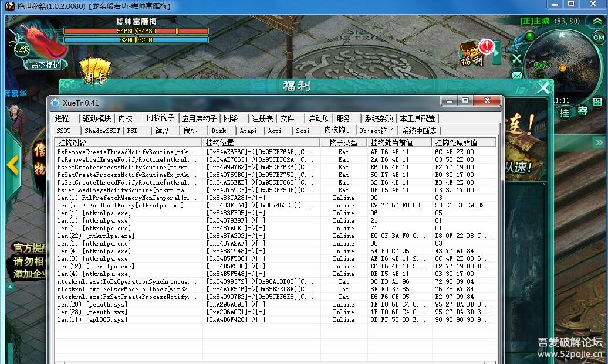The width and height of the screenshot is (608, 364).
Task: Click the mail envelope icon by the minimap
Action: tap(517, 74)
